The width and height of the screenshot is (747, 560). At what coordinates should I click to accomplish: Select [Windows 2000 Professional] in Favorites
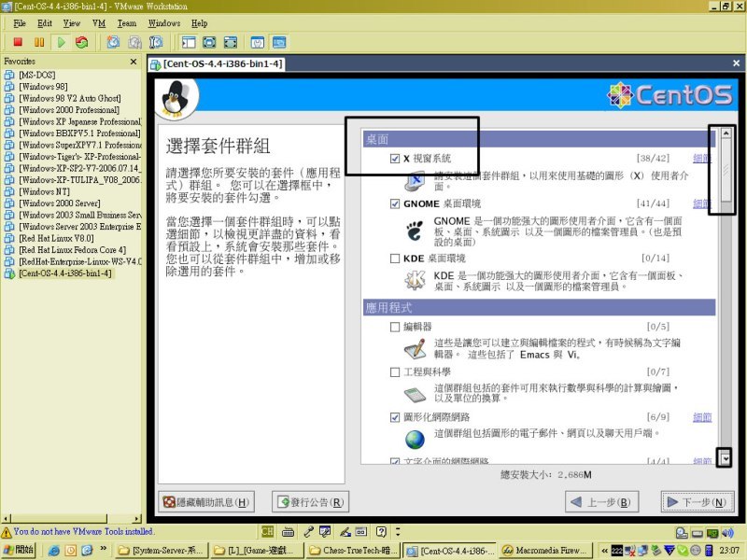(x=69, y=110)
